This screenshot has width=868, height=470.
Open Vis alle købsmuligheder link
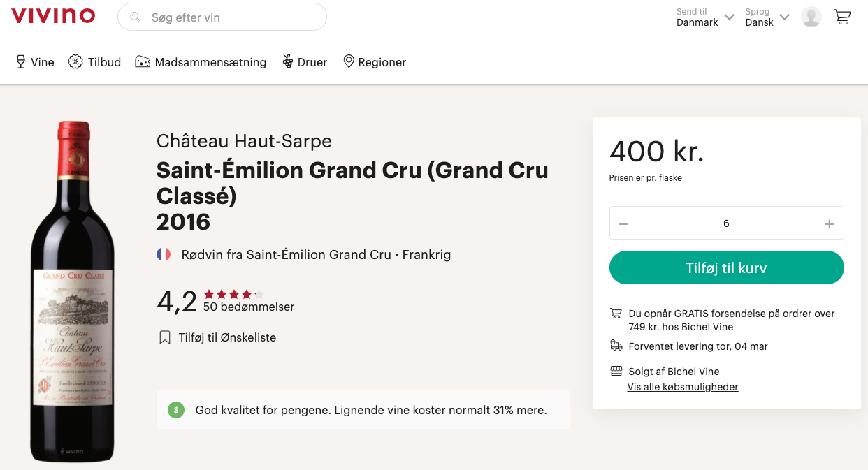pos(683,387)
